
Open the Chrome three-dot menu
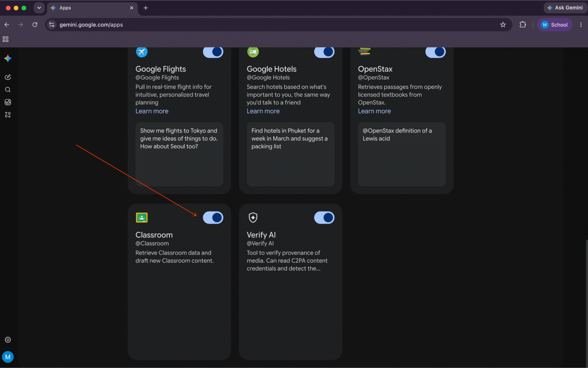[581, 25]
